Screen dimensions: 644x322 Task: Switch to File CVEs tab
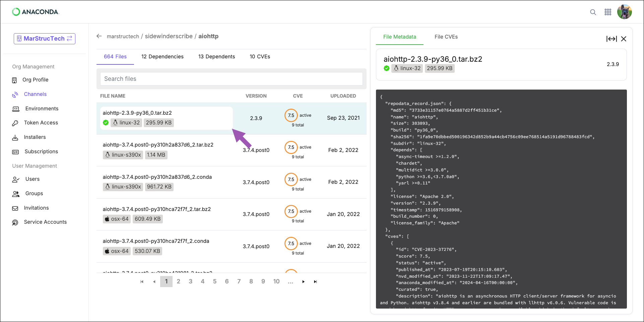click(446, 37)
